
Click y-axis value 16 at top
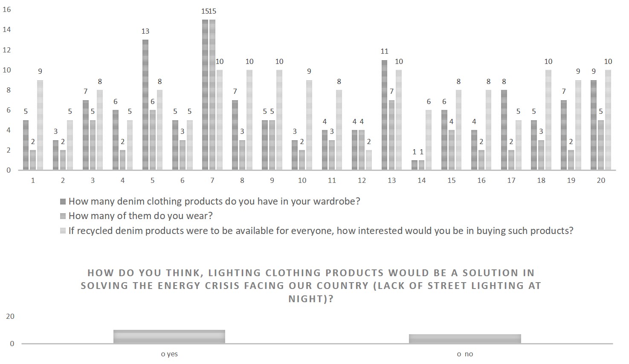pos(6,9)
